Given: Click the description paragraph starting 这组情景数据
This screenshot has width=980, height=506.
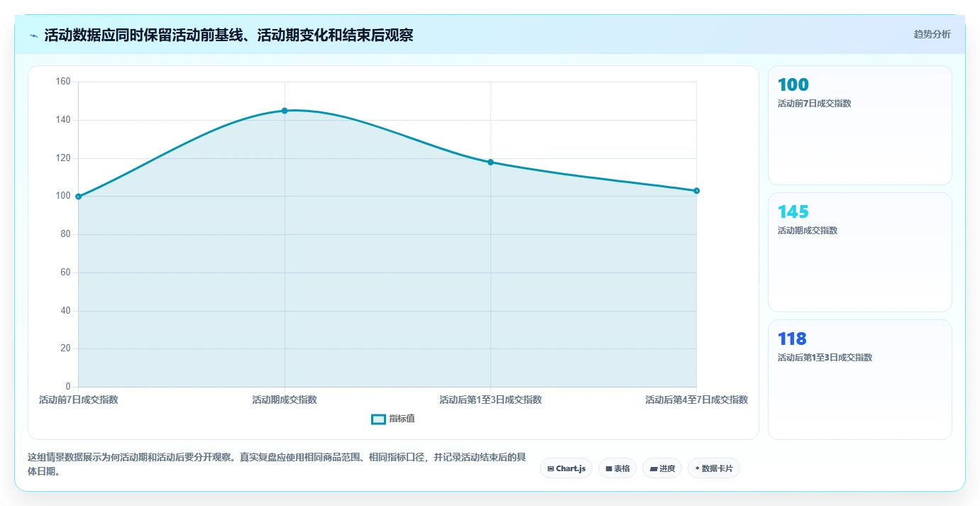Looking at the screenshot, I should (x=276, y=464).
